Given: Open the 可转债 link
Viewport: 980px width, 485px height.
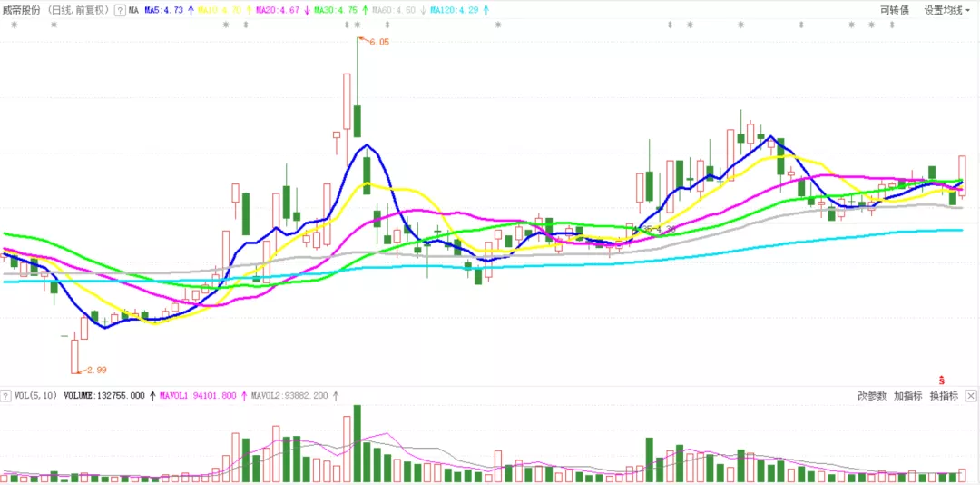Looking at the screenshot, I should pos(895,10).
